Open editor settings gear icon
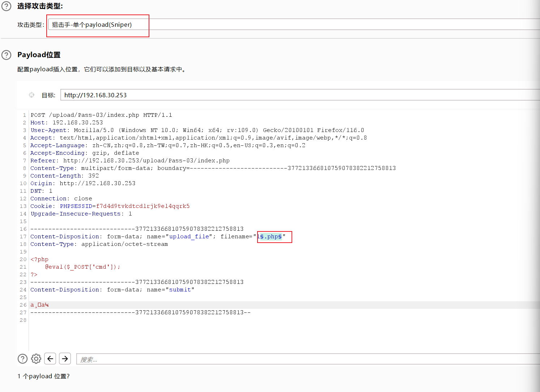 [x=36, y=359]
